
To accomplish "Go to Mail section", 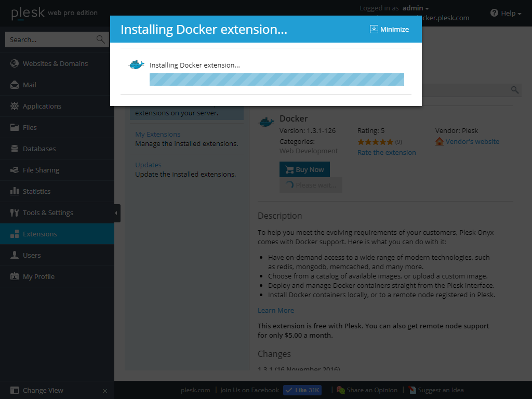I will (57, 85).
